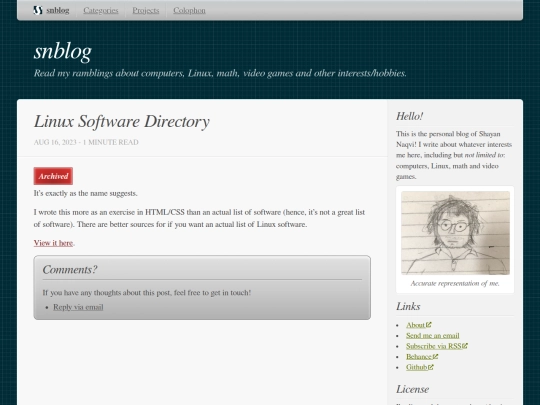The image size is (540, 405).
Task: Click the Links sidebar heading
Action: click(x=408, y=307)
